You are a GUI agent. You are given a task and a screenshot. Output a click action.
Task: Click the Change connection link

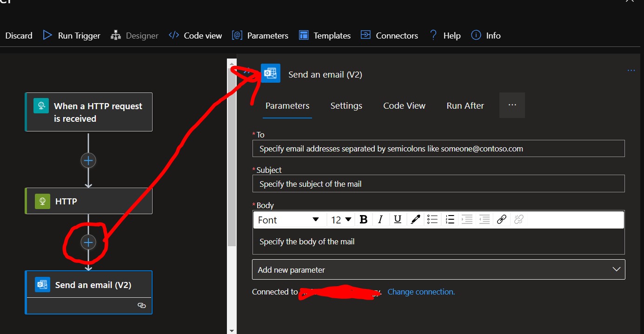[421, 292]
